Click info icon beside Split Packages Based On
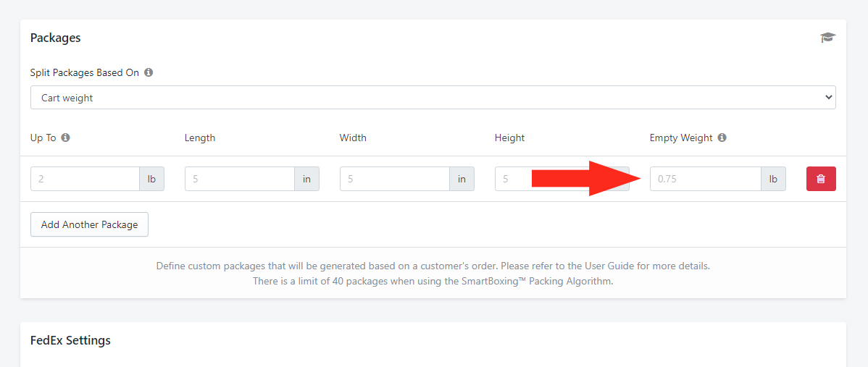 click(x=149, y=72)
